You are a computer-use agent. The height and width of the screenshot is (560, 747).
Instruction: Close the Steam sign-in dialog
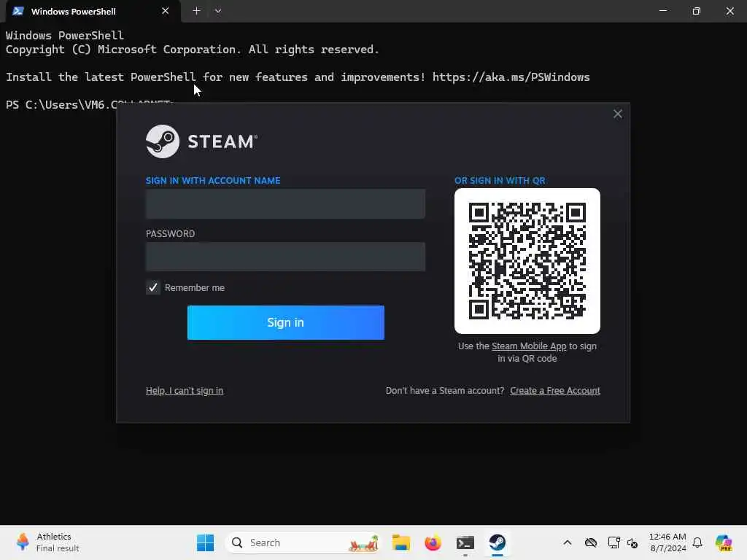[x=617, y=114]
